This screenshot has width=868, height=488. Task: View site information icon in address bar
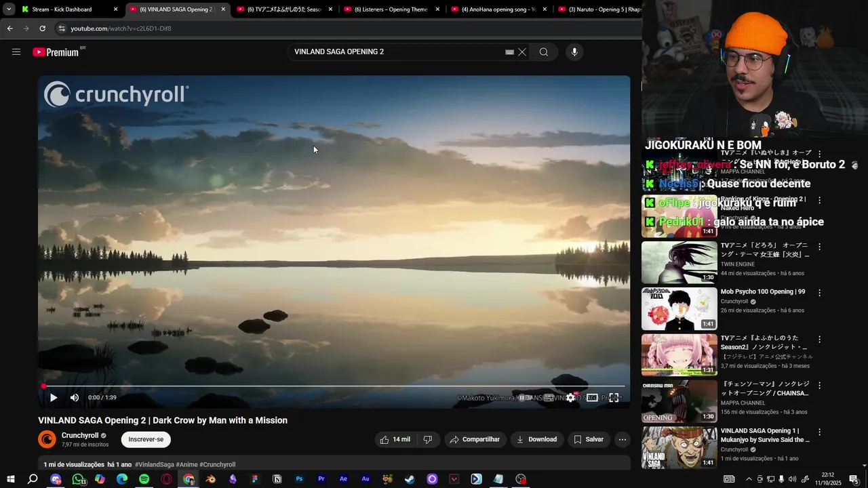pyautogui.click(x=62, y=28)
